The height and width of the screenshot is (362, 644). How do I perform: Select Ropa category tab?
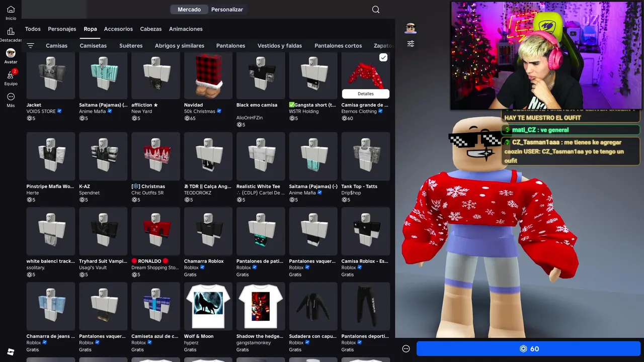pos(90,29)
